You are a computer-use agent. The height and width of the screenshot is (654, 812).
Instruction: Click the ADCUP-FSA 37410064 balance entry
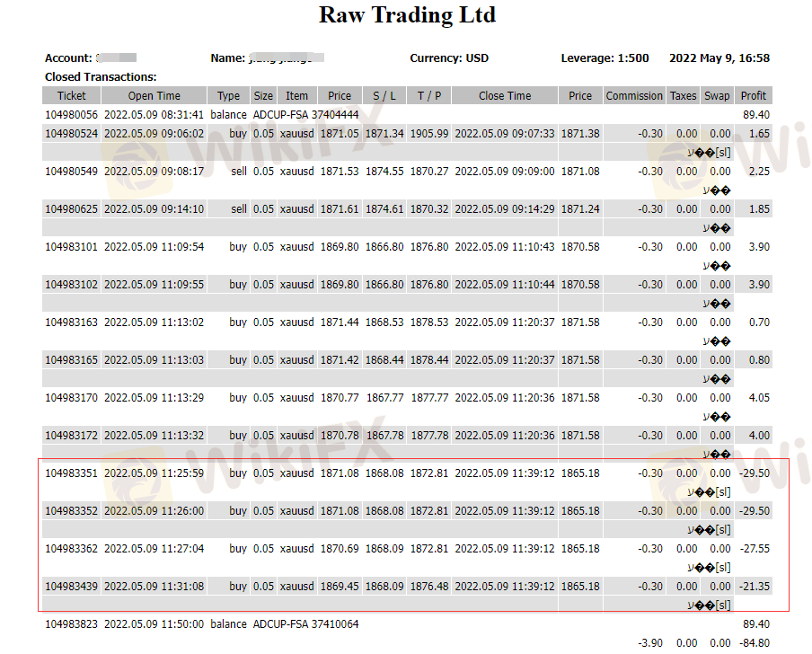[305, 624]
